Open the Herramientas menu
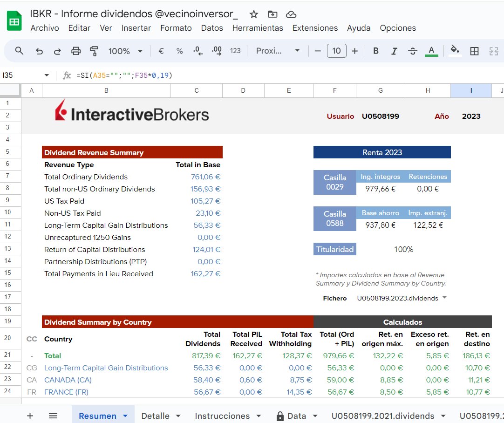The image size is (504, 423). pos(258,28)
